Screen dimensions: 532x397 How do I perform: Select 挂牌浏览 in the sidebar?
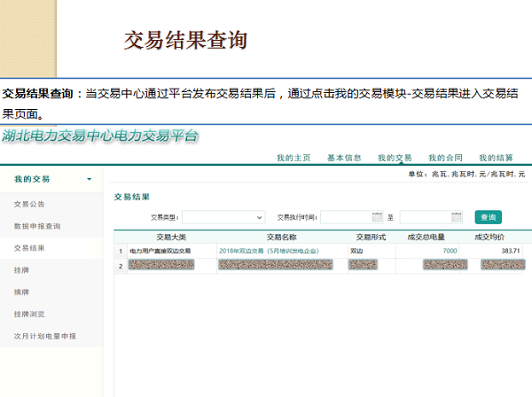(29, 314)
